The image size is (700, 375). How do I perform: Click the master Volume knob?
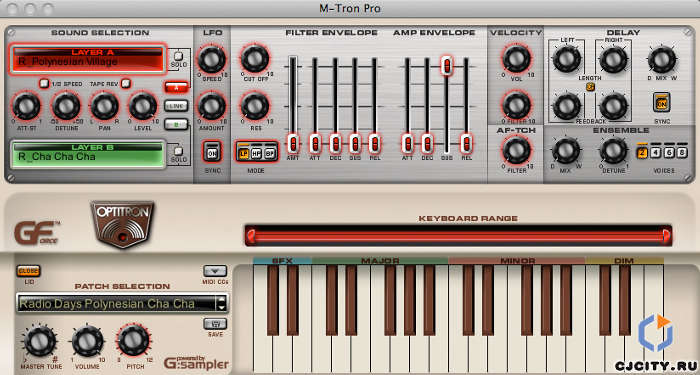tap(88, 342)
